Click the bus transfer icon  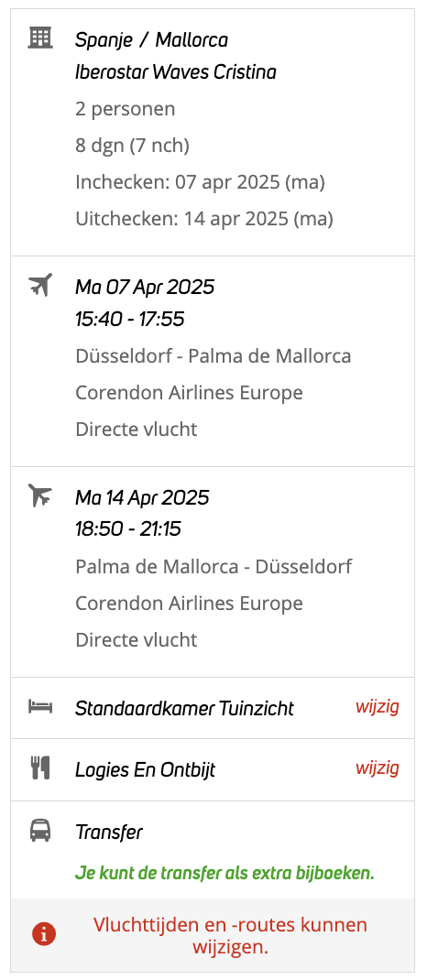tap(40, 832)
